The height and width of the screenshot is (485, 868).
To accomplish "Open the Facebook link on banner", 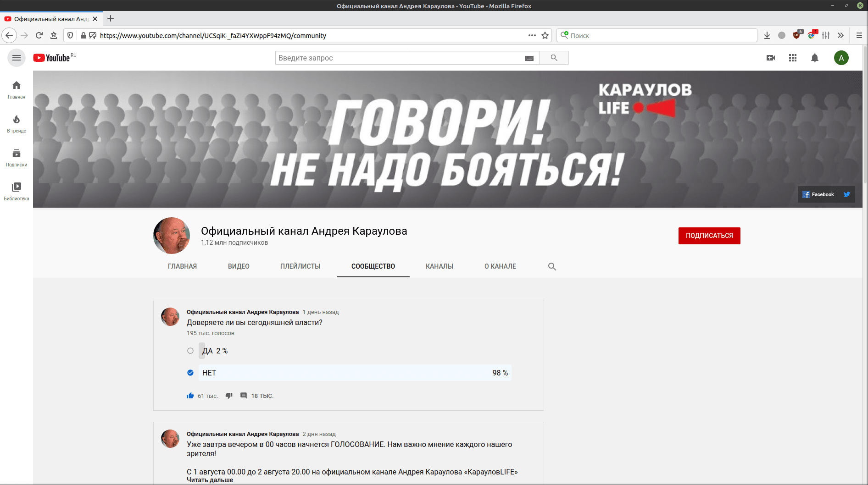I will click(x=818, y=194).
